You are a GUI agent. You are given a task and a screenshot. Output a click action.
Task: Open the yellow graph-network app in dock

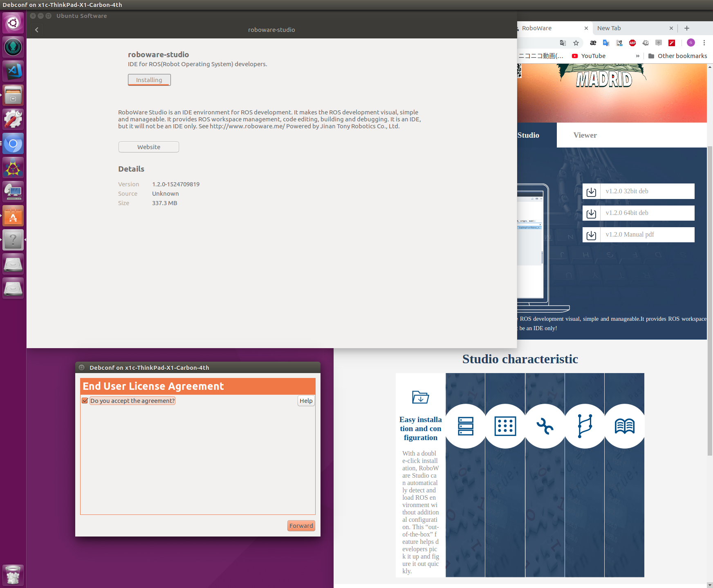point(13,168)
